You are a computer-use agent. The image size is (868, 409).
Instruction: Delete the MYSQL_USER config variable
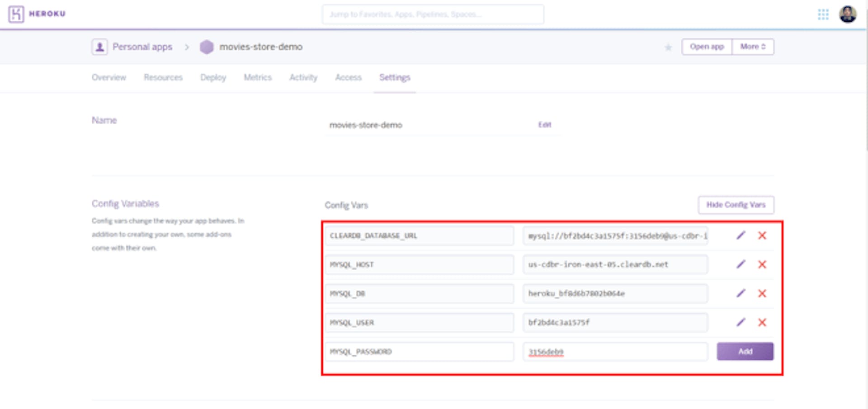(x=762, y=322)
